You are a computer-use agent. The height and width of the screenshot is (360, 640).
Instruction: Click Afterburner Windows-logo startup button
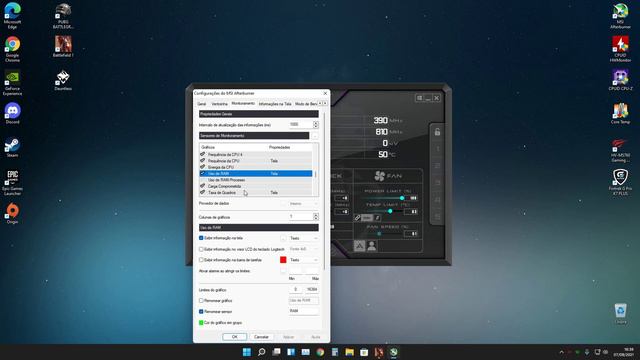click(419, 98)
